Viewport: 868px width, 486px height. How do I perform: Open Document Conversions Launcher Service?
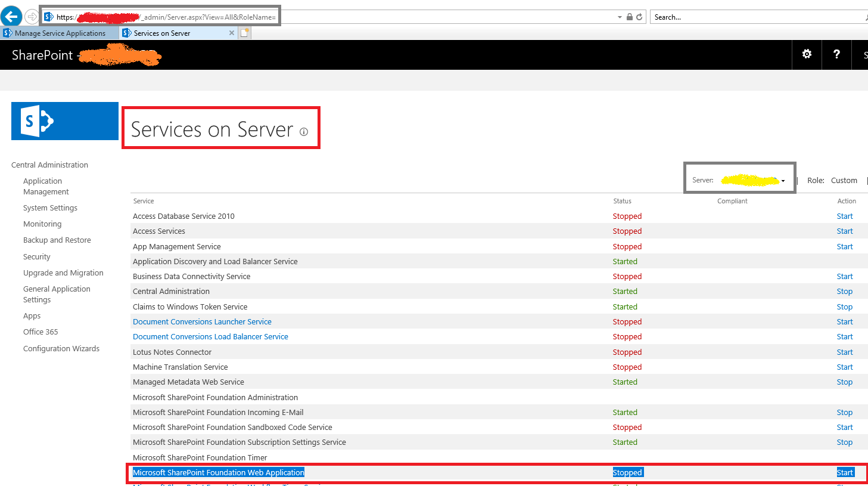pyautogui.click(x=202, y=321)
